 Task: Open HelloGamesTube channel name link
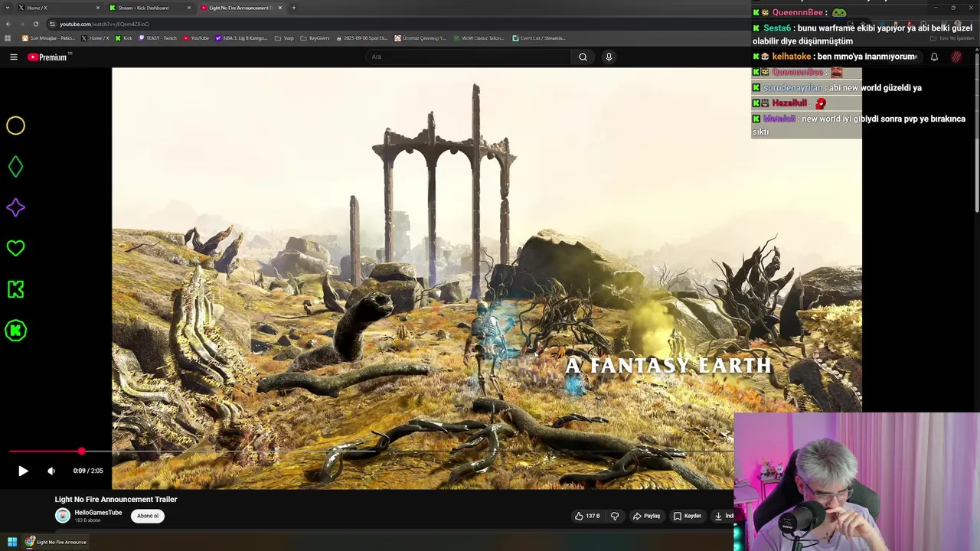pyautogui.click(x=98, y=513)
